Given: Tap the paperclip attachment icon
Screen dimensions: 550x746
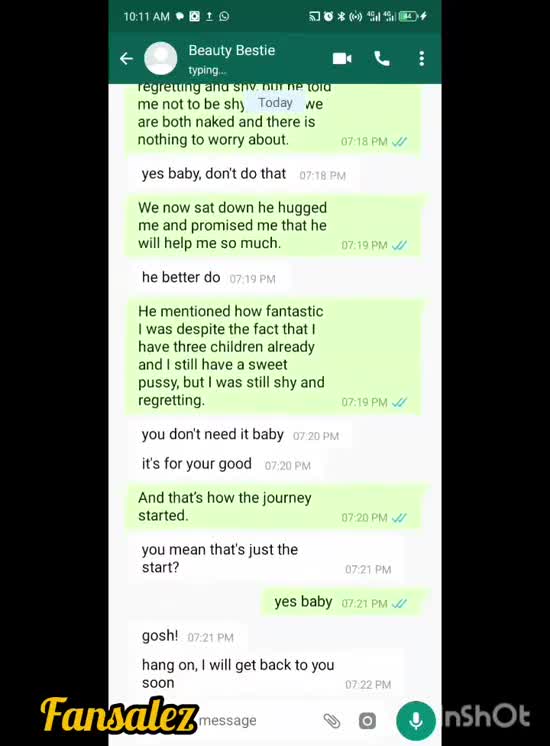Looking at the screenshot, I should [x=332, y=721].
